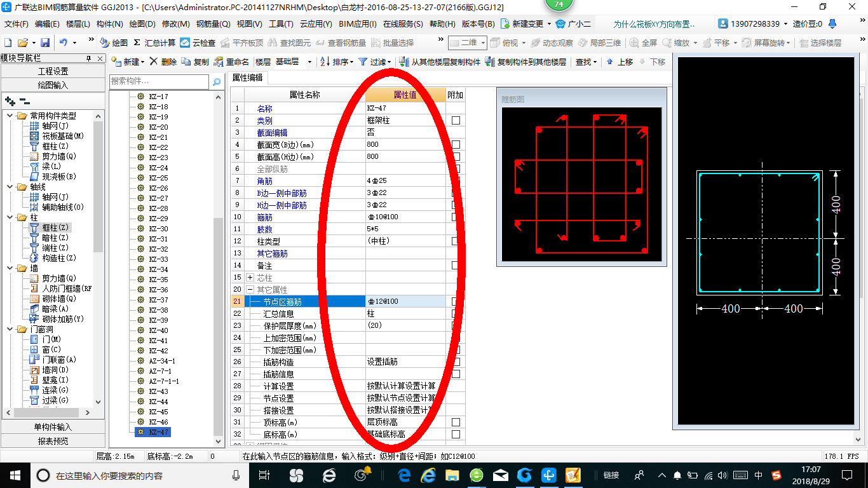Viewport: 868px width, 488px height.
Task: Click the expand-all plus icon in navigator
Action: point(10,100)
